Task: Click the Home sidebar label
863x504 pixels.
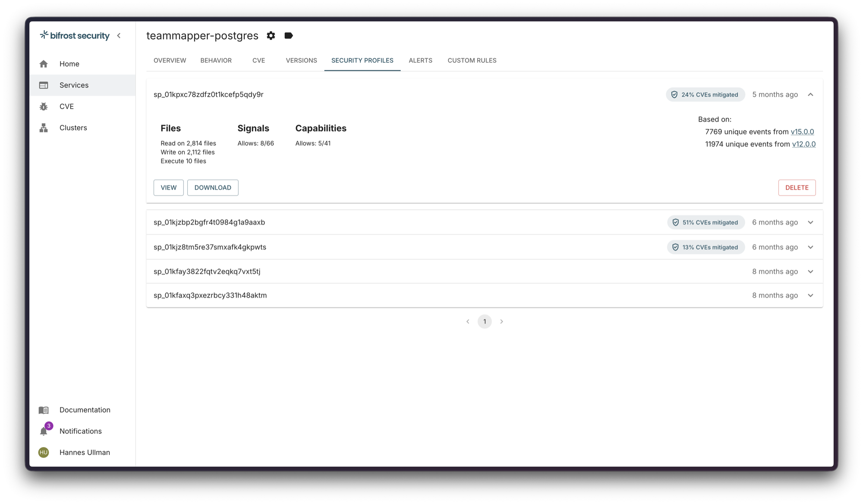Action: tap(69, 64)
